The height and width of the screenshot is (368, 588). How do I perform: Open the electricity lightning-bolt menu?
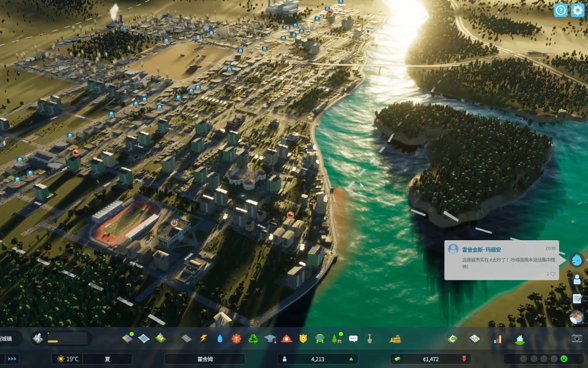(203, 338)
